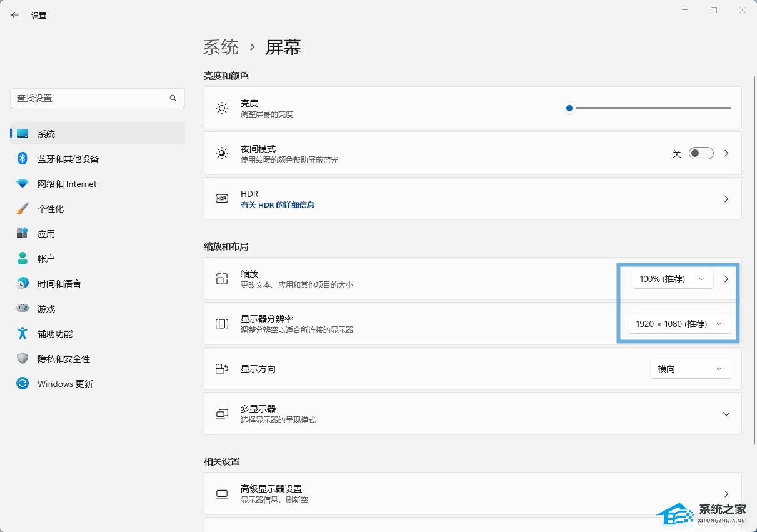Select 时间和语言 in the sidebar

coord(59,284)
